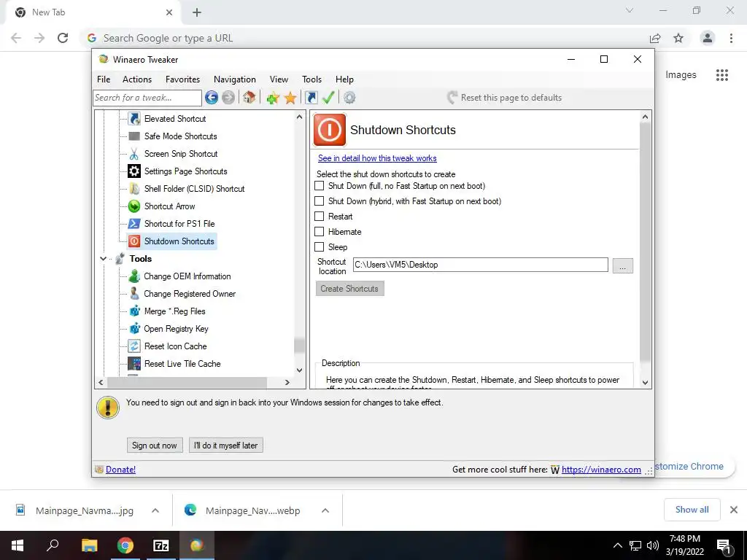The image size is (747, 560).
Task: Click Chrome share this page icon
Action: [655, 38]
